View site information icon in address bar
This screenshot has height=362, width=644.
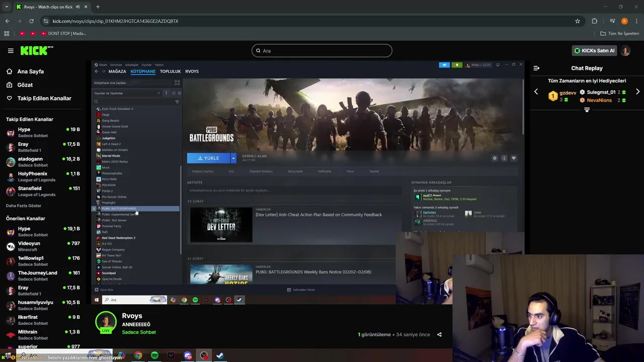pos(46,21)
